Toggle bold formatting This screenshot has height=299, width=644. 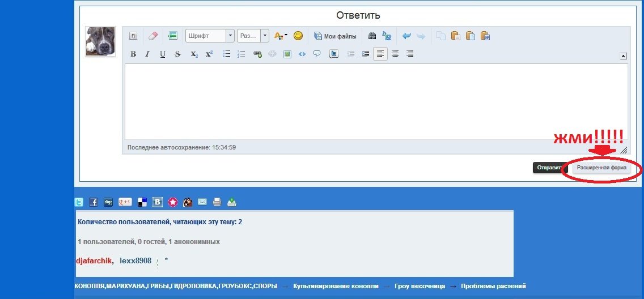click(x=133, y=54)
